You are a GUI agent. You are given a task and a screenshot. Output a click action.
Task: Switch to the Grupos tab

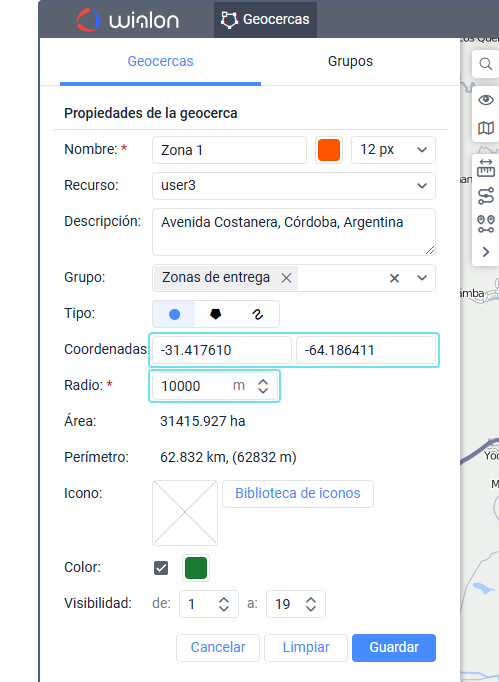tap(350, 61)
